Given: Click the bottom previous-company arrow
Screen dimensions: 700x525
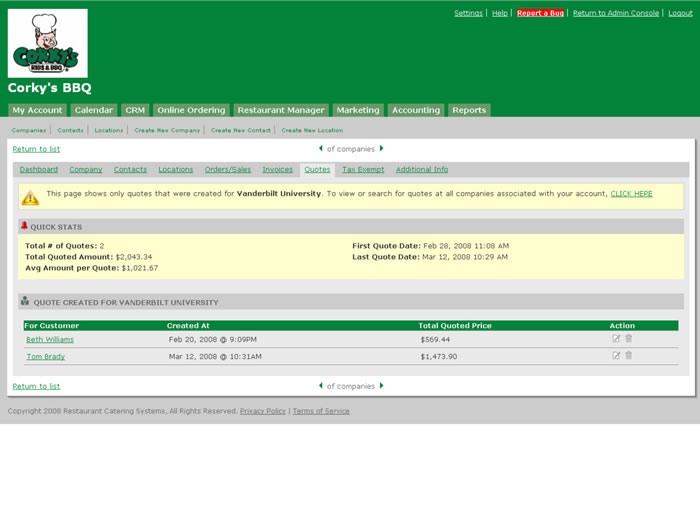Looking at the screenshot, I should pos(321,385).
